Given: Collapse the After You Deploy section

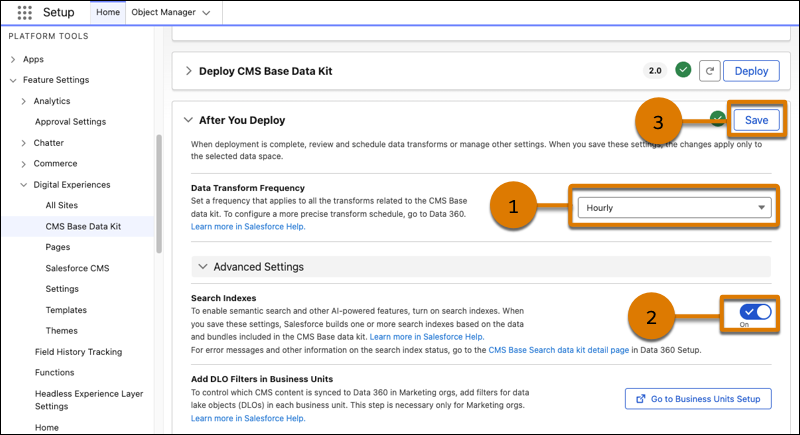Looking at the screenshot, I should pos(188,120).
